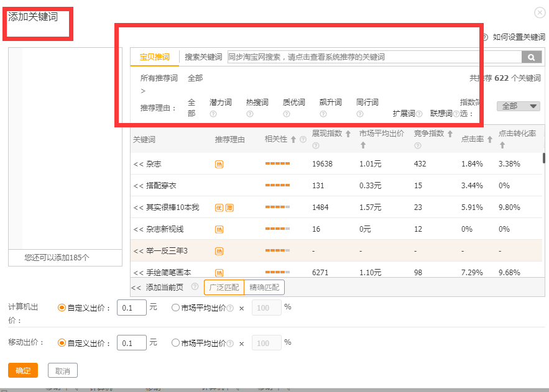This screenshot has height=392, width=549.
Task: Click the help icon beside 相关性
Action: (x=303, y=140)
